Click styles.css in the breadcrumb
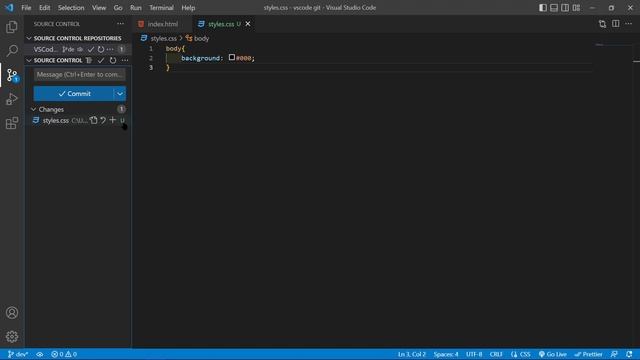 (x=164, y=38)
